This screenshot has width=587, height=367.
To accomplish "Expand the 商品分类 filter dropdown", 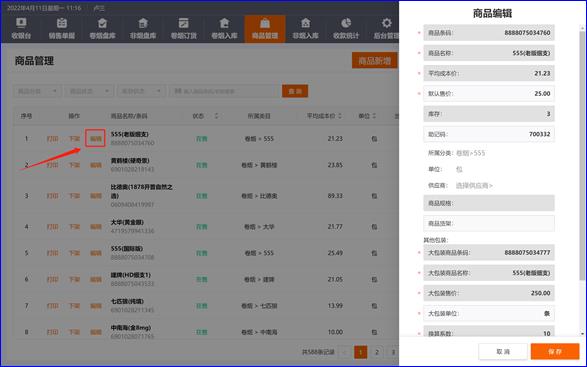I will pyautogui.click(x=37, y=91).
